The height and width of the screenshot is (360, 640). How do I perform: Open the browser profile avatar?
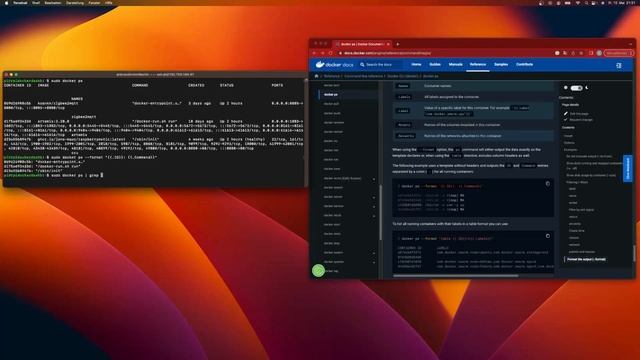599,53
